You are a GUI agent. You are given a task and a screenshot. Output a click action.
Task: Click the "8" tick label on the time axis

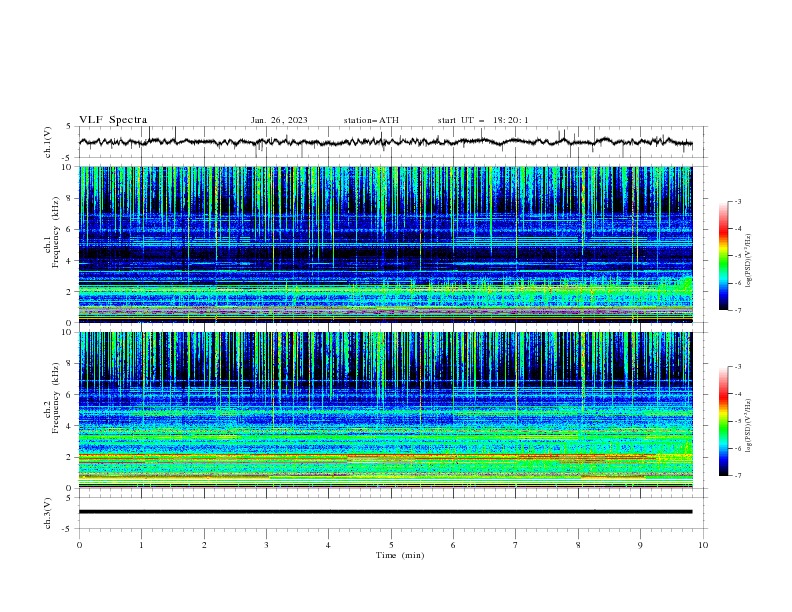[578, 545]
